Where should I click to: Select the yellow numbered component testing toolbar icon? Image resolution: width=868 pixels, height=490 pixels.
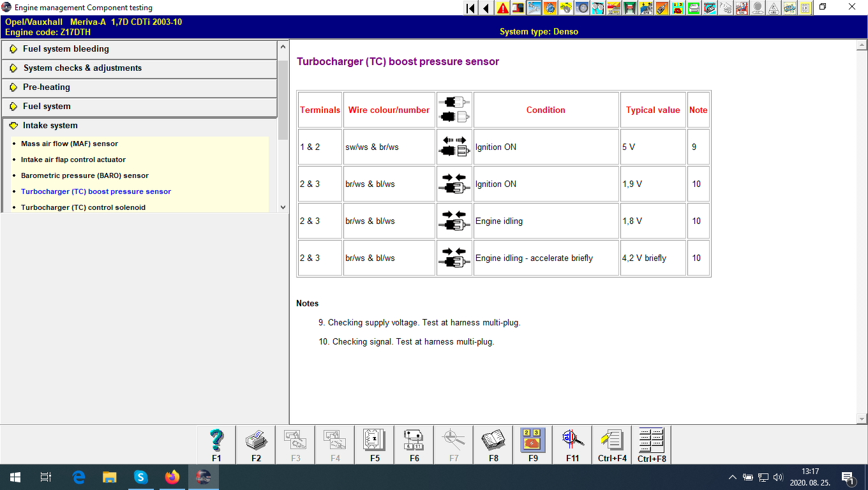click(678, 8)
